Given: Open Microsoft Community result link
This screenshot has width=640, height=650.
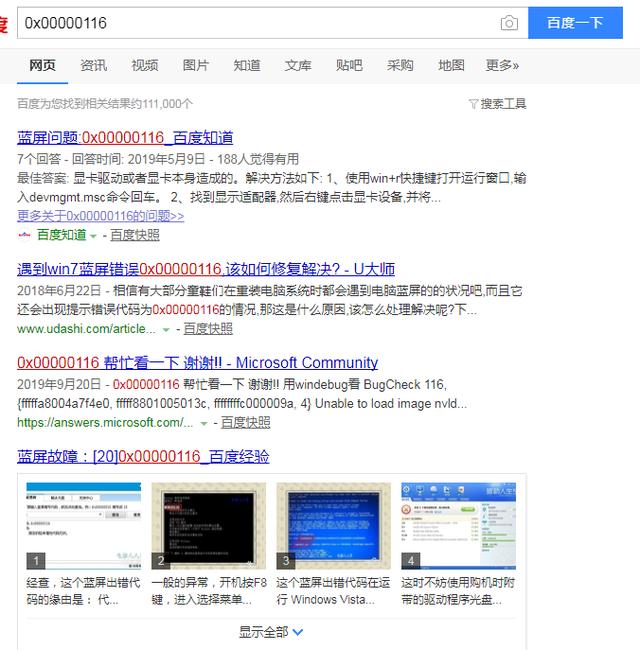Looking at the screenshot, I should 197,362.
